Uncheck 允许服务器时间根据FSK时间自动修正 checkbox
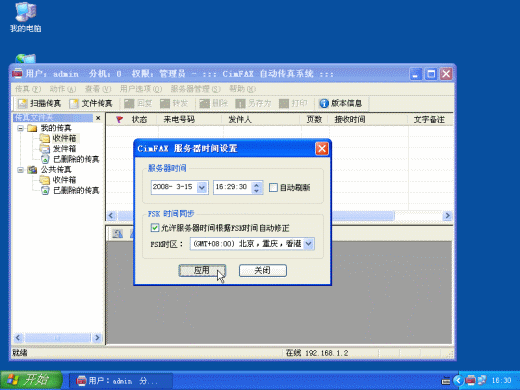The image size is (520, 390). tap(155, 228)
